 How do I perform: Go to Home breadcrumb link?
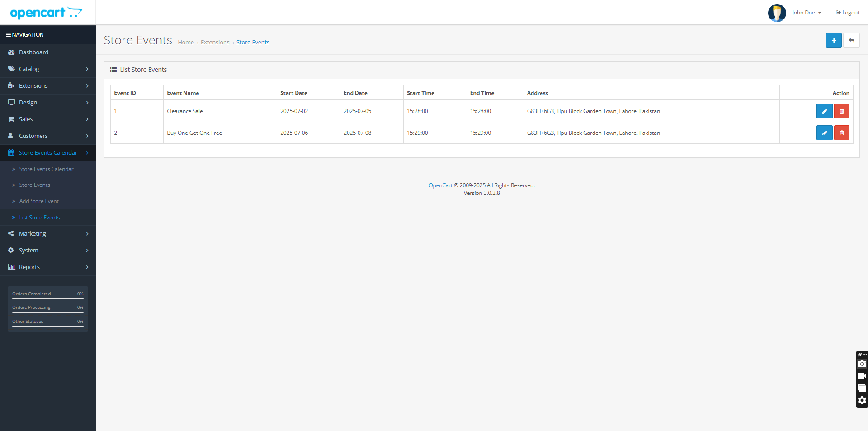click(185, 43)
